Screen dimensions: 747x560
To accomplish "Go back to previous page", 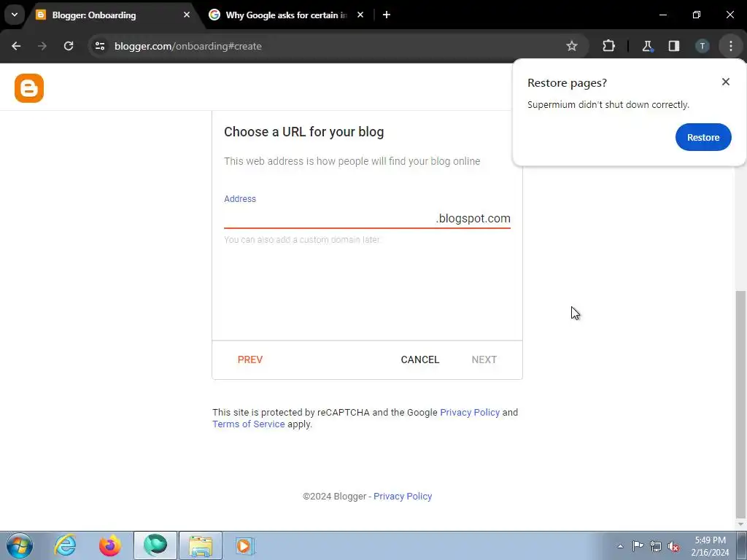I will (x=16, y=46).
